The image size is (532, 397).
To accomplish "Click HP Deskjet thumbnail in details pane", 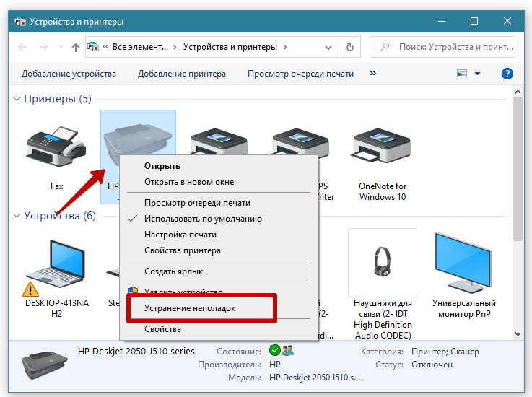I will pos(45,365).
